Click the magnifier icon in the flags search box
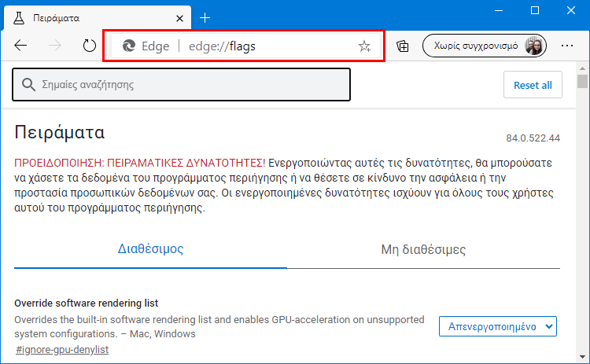Viewport: 590px width, 364px height. 28,85
